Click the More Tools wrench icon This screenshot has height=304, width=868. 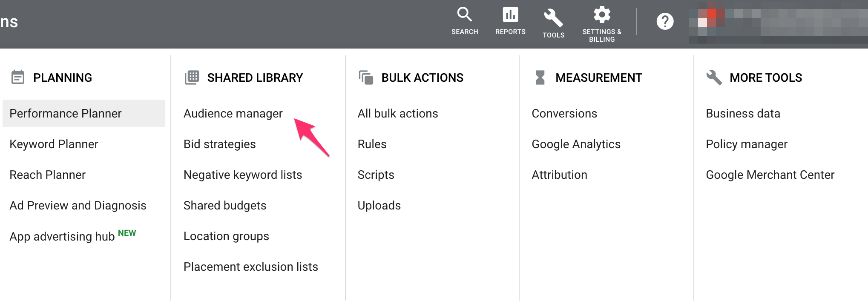714,77
